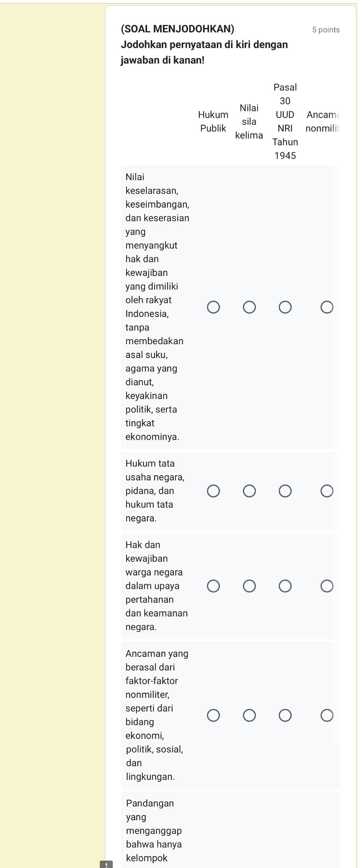Select 'Hukum Publik' for the 'Hak dan kewajiban' row
358x868 pixels.
(x=213, y=586)
